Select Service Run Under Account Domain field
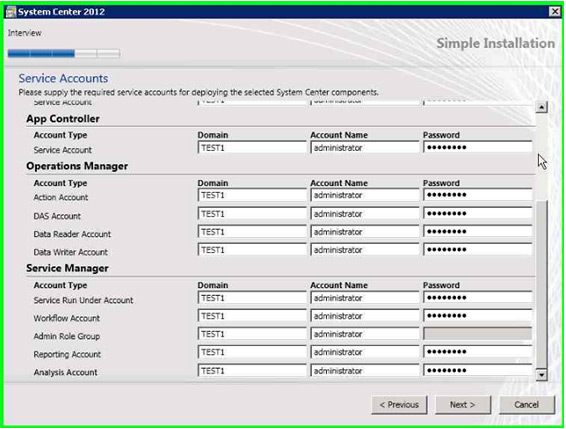The height and width of the screenshot is (429, 566). click(x=252, y=298)
